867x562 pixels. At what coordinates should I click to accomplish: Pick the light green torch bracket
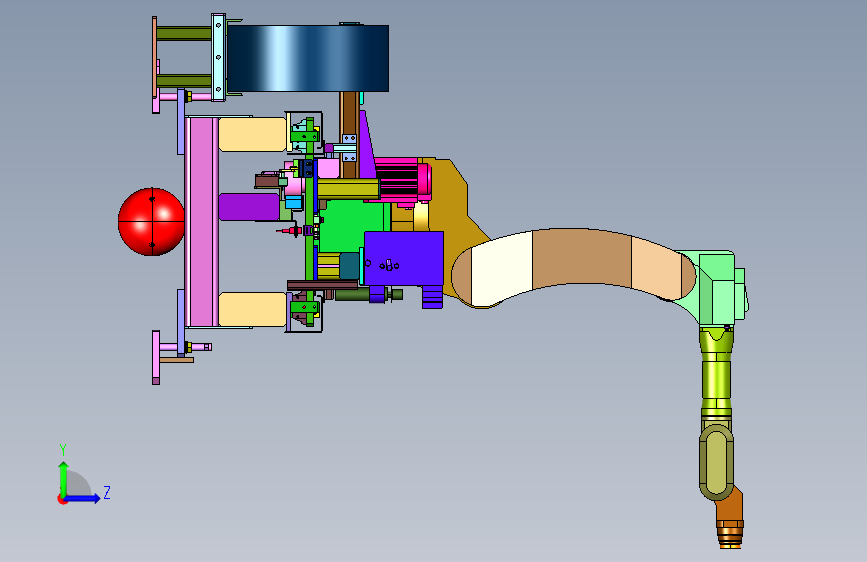717,288
